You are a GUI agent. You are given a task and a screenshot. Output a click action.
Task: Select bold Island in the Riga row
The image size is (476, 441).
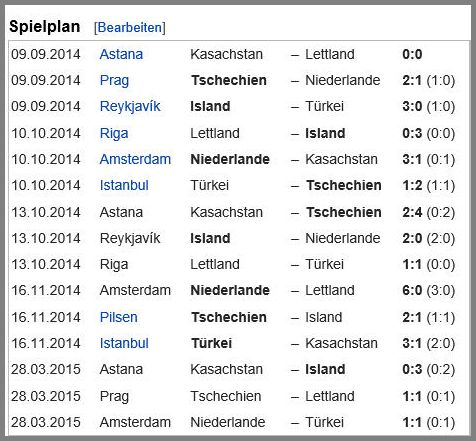(x=325, y=133)
